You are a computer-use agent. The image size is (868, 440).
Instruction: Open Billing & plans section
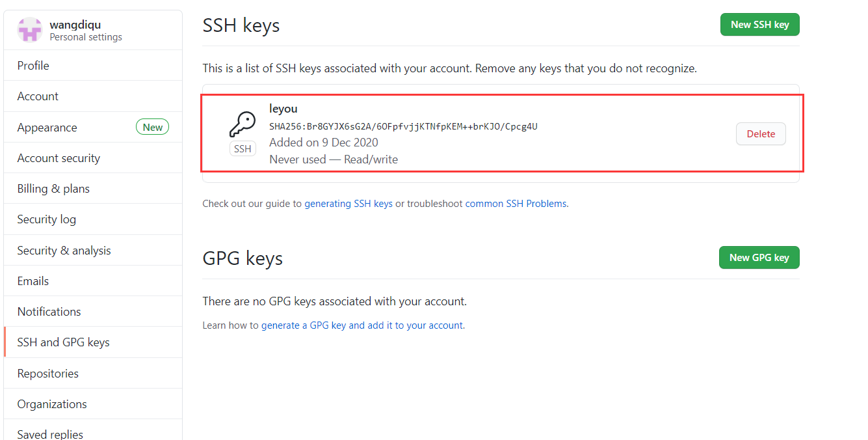(53, 189)
